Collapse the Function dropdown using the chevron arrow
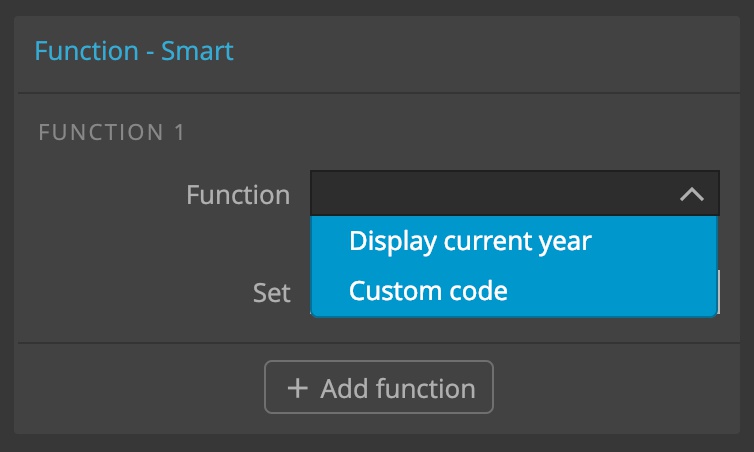 point(691,194)
